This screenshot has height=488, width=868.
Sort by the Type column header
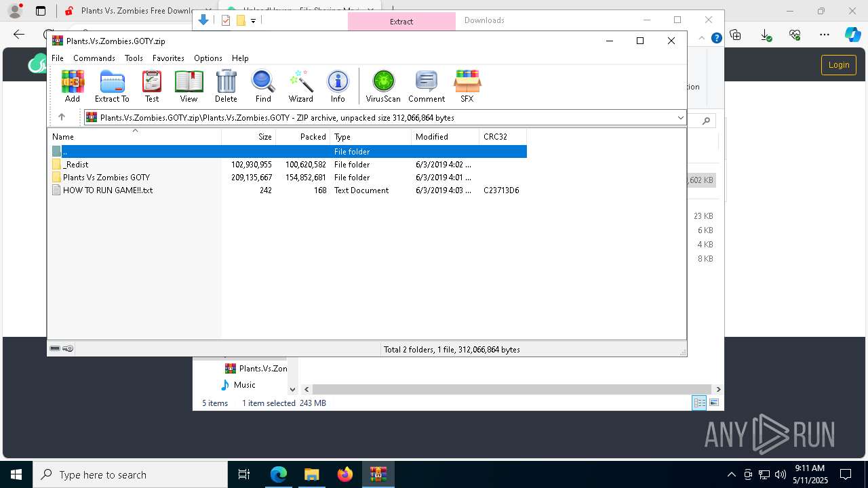(x=371, y=136)
